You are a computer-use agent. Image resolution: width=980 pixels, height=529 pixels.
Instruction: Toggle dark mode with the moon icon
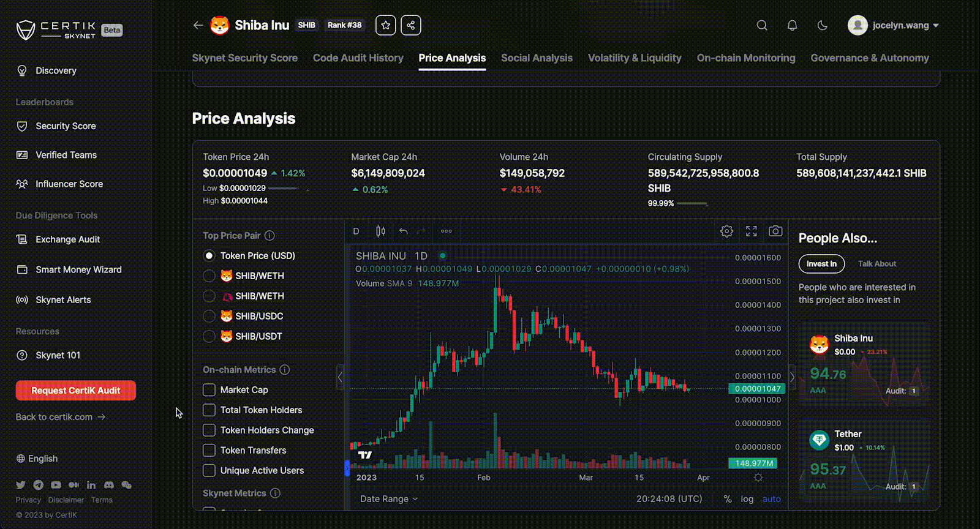tap(823, 25)
